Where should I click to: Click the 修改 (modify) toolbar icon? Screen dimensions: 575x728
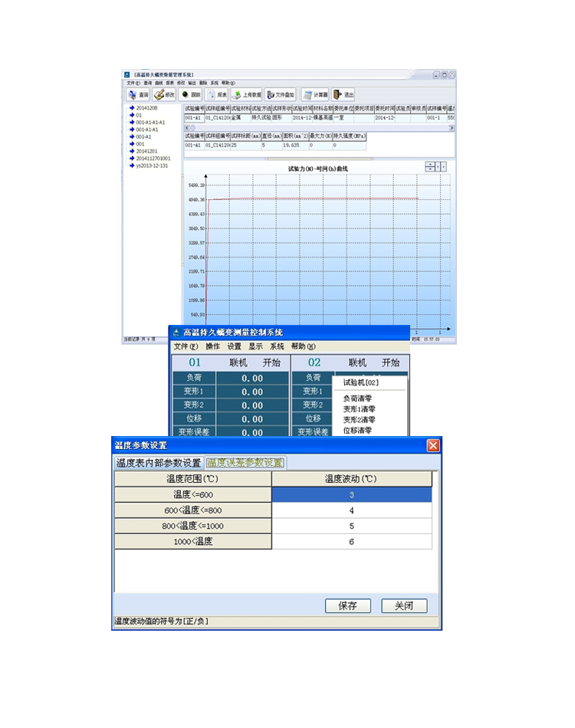[x=164, y=95]
